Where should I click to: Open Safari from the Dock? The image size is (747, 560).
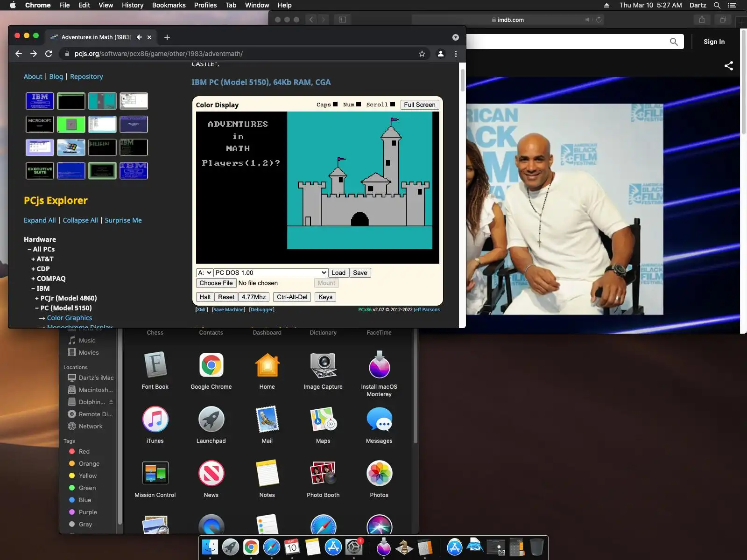pos(272,547)
